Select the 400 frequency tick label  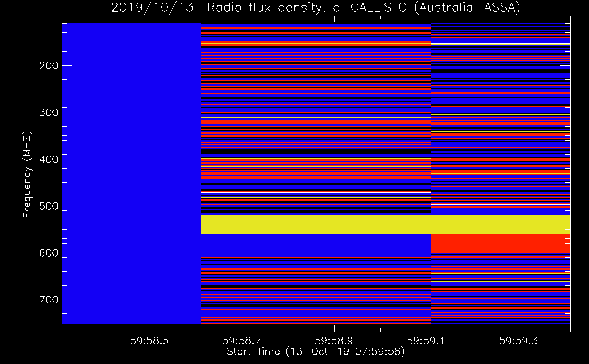coord(49,159)
